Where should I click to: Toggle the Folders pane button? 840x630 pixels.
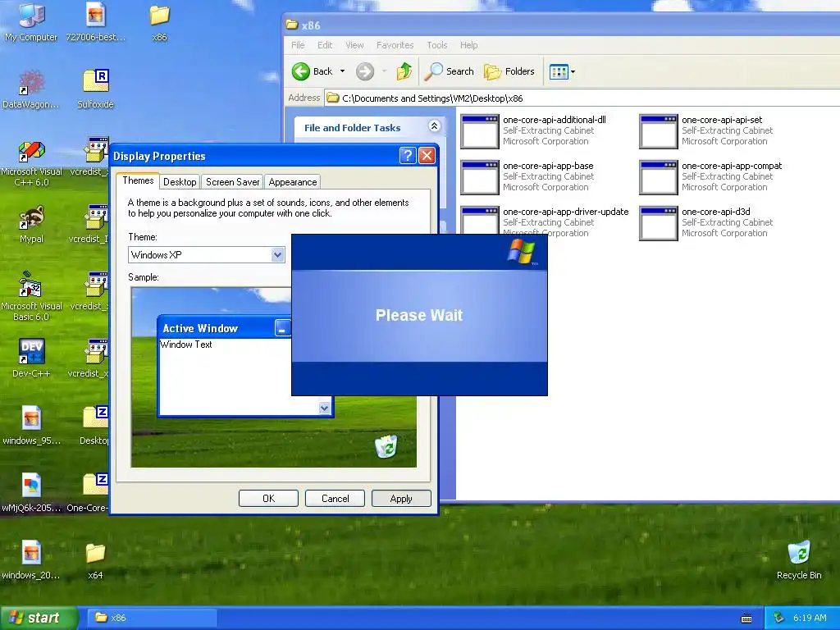pos(509,71)
